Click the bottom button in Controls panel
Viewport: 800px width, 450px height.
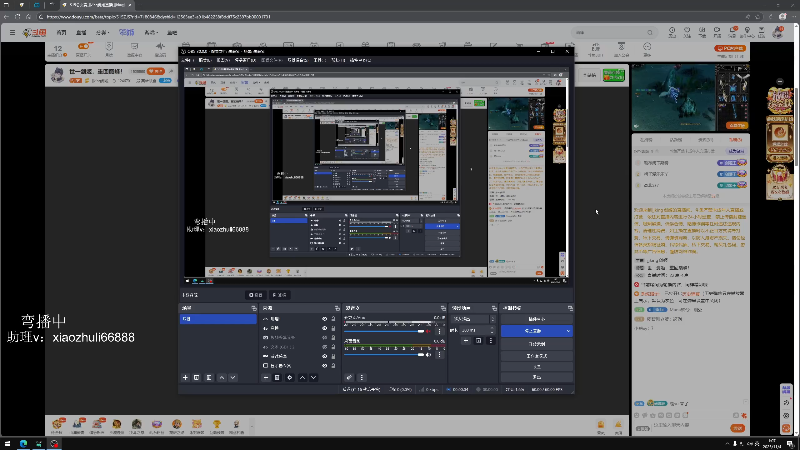(x=537, y=377)
